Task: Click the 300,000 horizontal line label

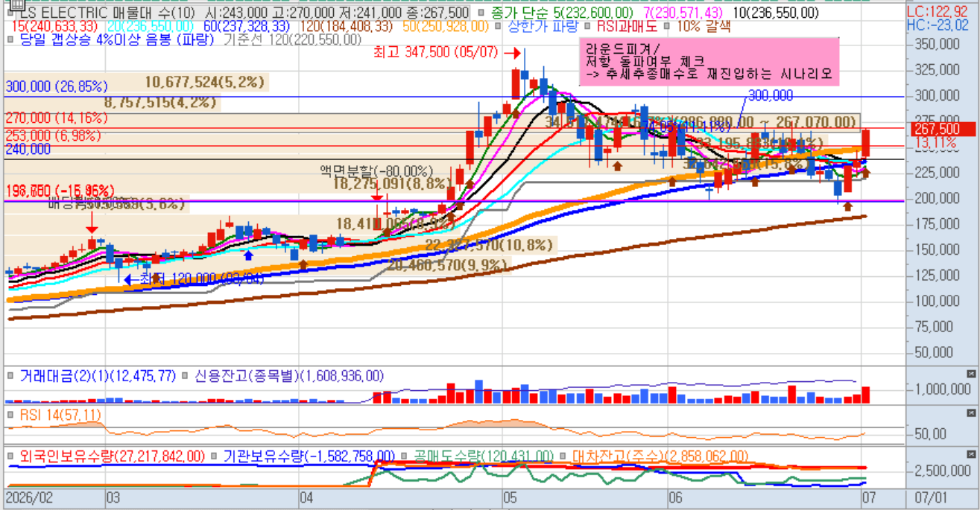Action: (x=57, y=87)
